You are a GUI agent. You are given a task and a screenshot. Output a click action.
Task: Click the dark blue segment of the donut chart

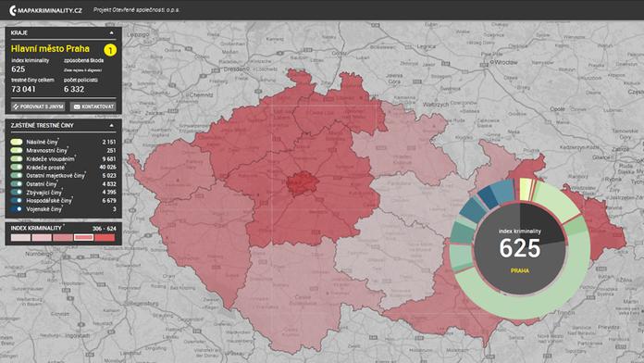tap(489, 198)
